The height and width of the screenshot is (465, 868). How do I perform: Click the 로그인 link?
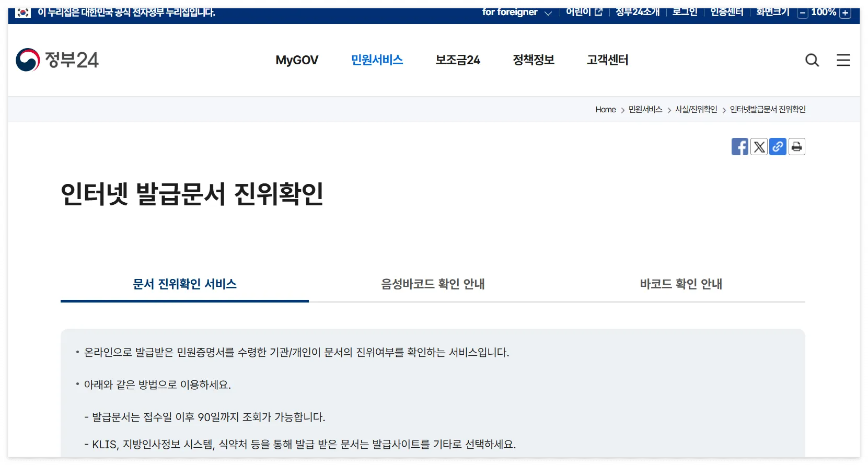tap(685, 12)
